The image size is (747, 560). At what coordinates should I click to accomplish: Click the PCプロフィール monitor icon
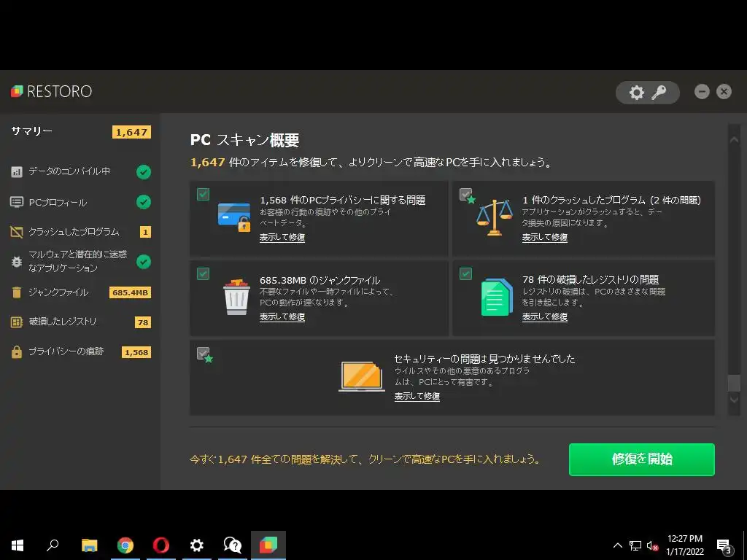pyautogui.click(x=17, y=202)
